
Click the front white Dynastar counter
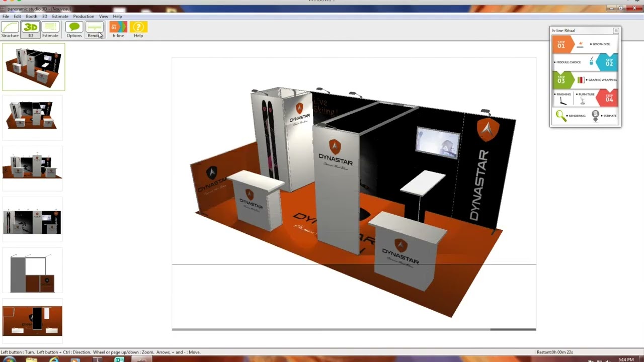click(x=408, y=251)
